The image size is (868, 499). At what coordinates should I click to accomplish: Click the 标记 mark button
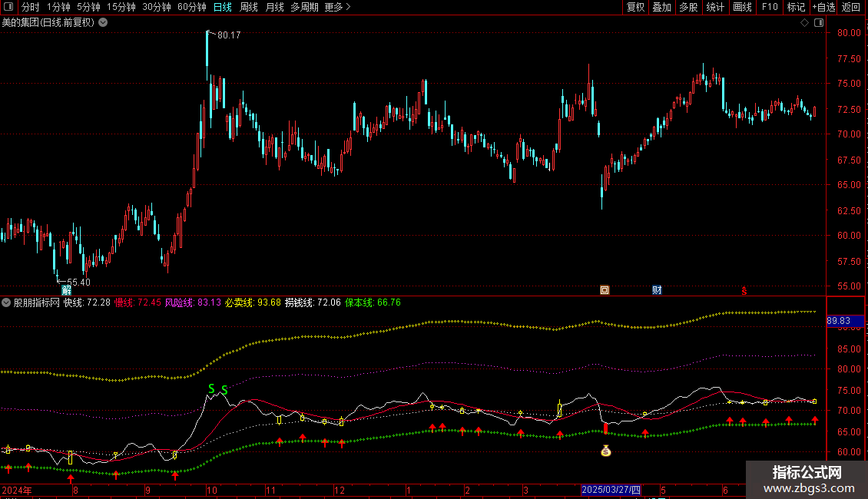(x=796, y=7)
